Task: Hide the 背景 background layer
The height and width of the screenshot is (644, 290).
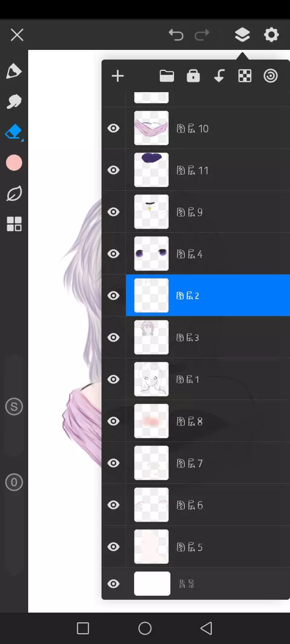Action: [x=114, y=584]
